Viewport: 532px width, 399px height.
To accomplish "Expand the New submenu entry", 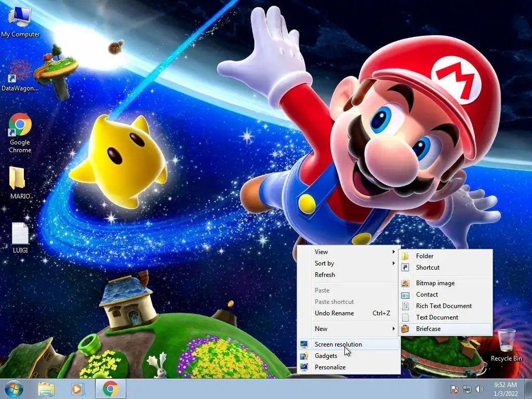I will (x=349, y=329).
